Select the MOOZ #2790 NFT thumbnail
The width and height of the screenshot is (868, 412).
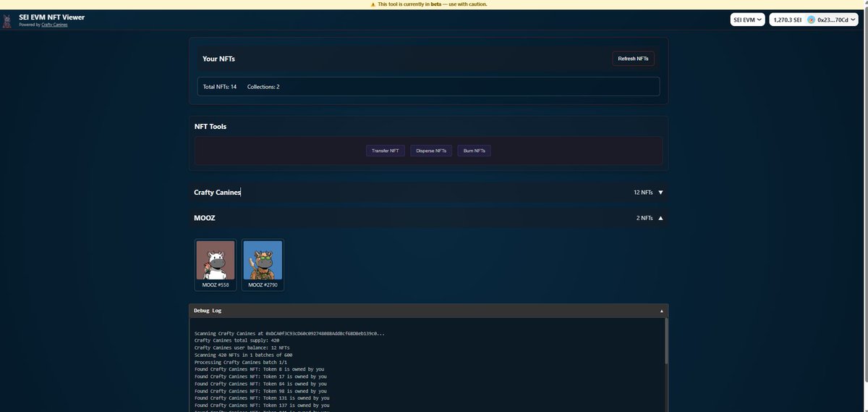(x=263, y=260)
